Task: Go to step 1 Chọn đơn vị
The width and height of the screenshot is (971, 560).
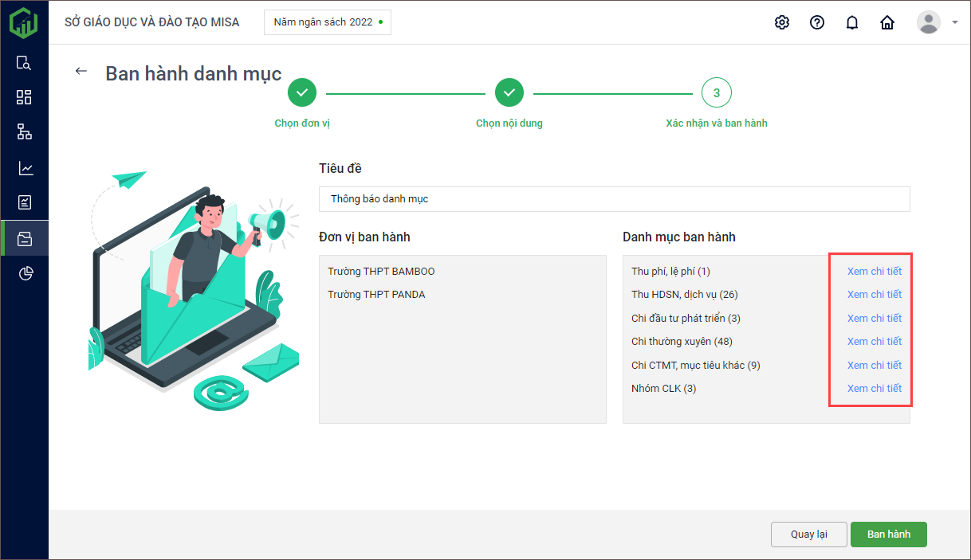Action: coord(301,93)
